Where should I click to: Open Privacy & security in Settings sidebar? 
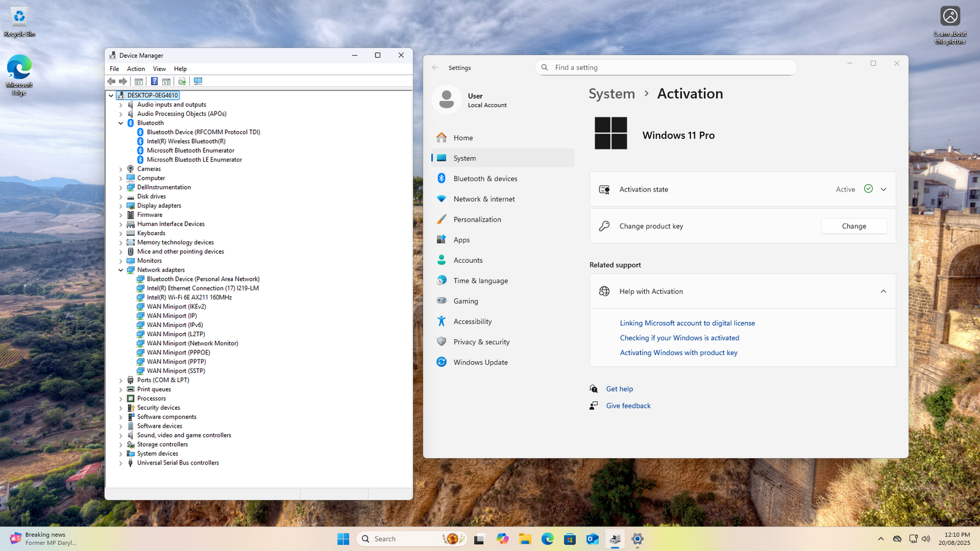pos(502,342)
